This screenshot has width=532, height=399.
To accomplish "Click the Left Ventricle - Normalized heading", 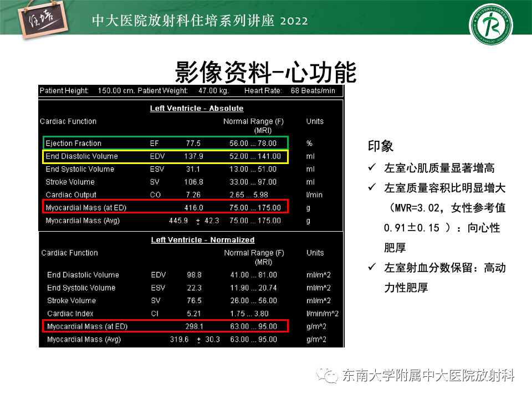I will click(203, 240).
